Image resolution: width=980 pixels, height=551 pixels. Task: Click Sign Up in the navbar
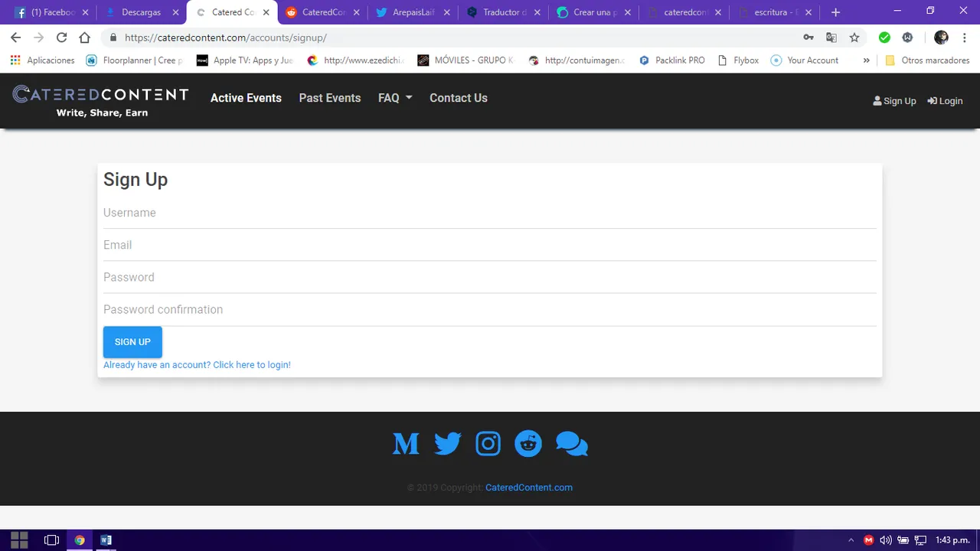tap(894, 101)
